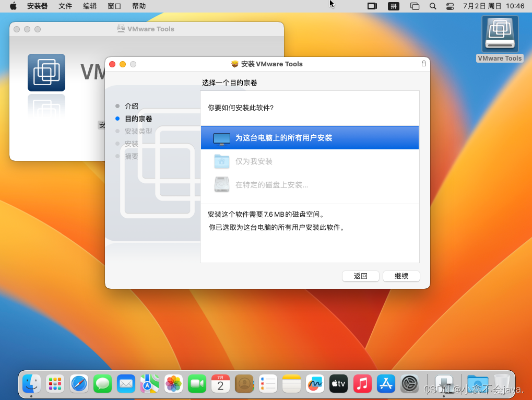Open Contacts from the Dock

[244, 384]
